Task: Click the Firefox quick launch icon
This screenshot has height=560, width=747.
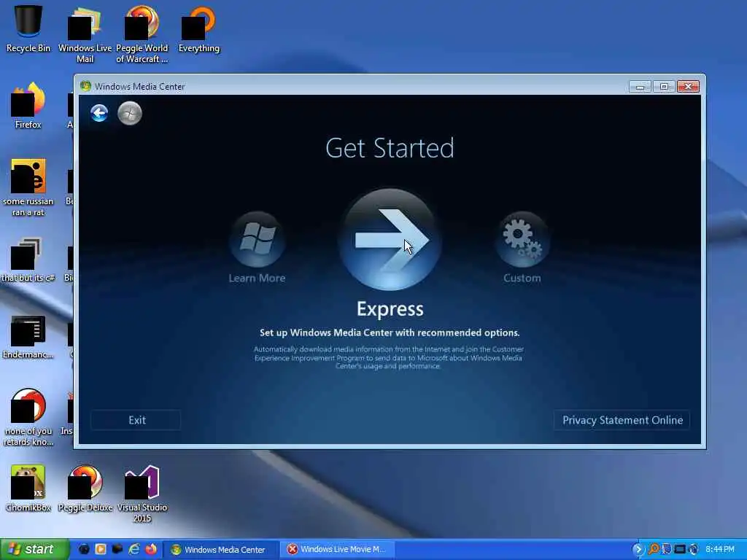Action: click(151, 550)
